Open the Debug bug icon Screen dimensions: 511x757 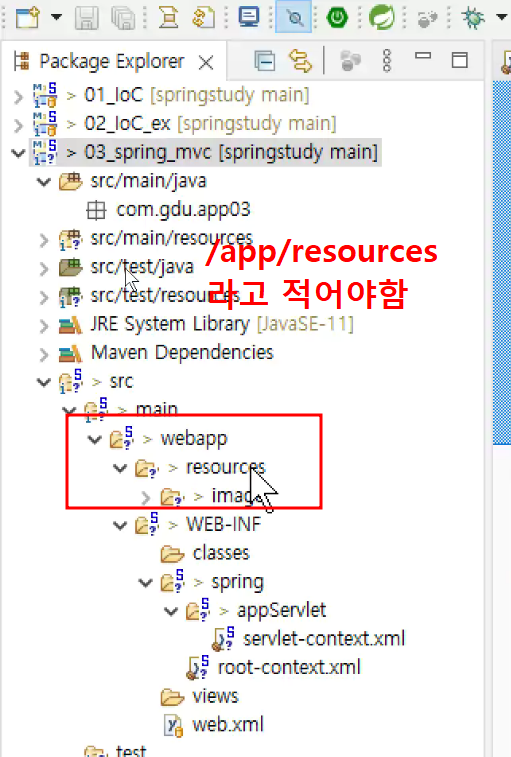[473, 18]
